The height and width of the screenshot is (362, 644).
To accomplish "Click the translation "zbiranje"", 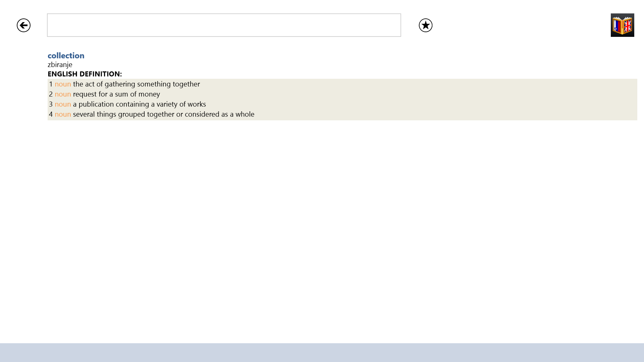I will pos(60,65).
